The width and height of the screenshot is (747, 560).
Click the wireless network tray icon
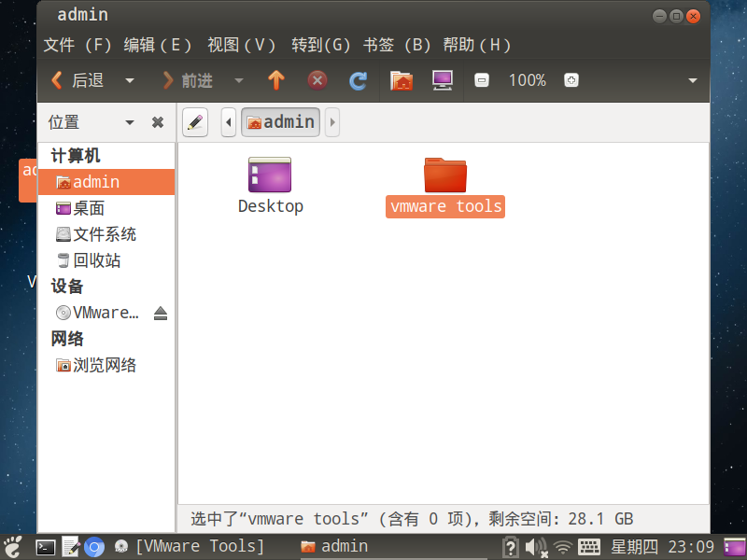pos(563,547)
